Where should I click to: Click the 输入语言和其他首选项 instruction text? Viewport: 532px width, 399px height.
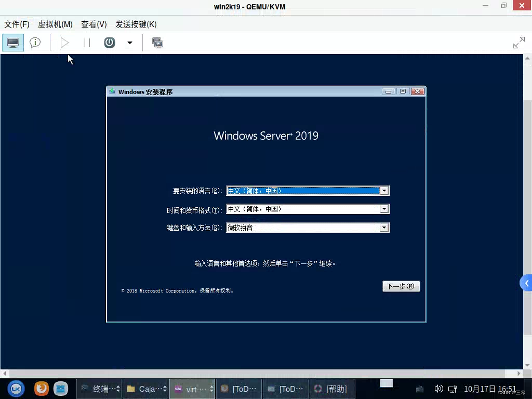tap(265, 263)
